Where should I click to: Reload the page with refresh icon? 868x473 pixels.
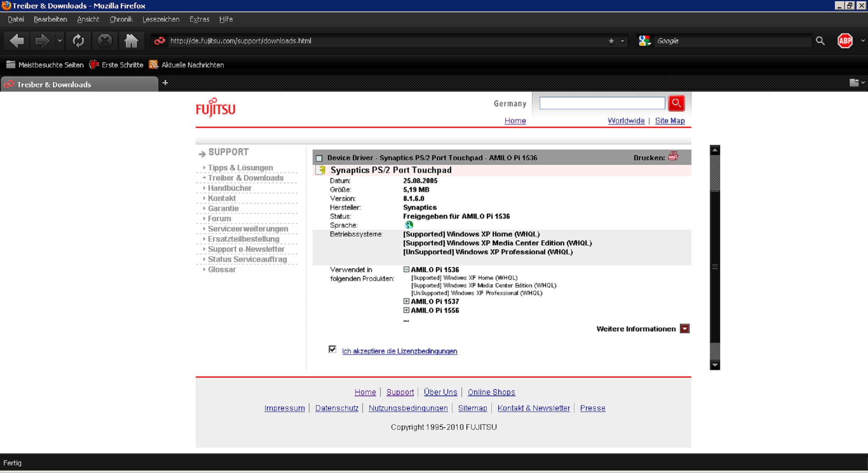[78, 41]
